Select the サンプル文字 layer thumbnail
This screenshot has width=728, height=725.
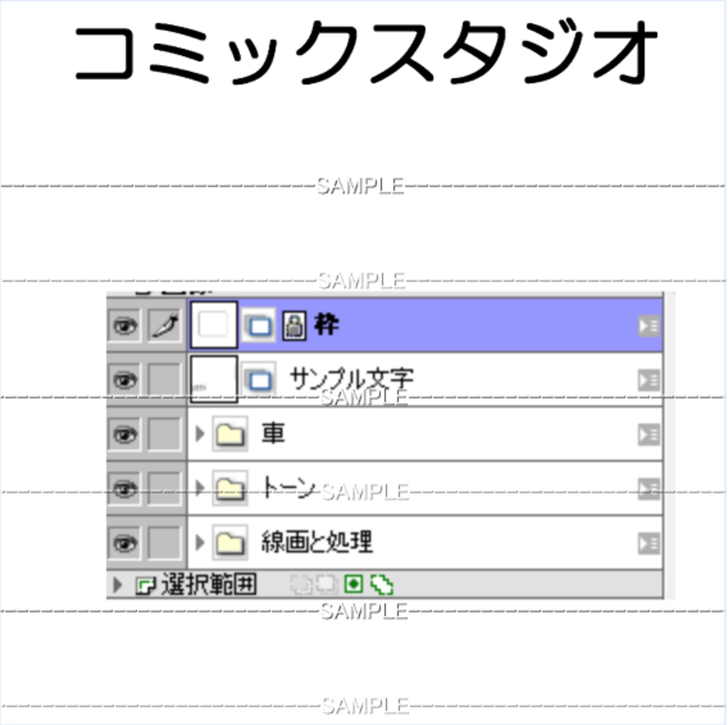[213, 379]
